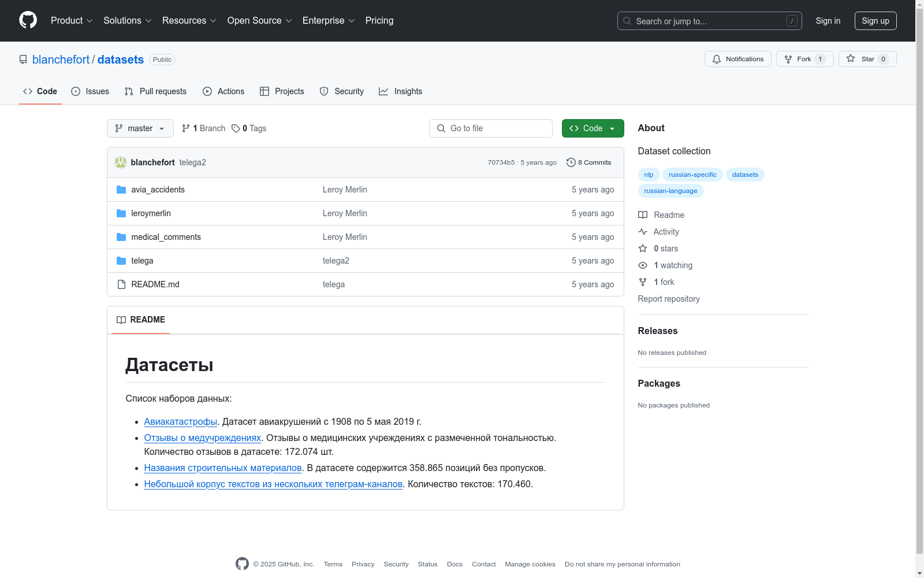
Task: Click the Notifications bell button
Action: coord(738,59)
